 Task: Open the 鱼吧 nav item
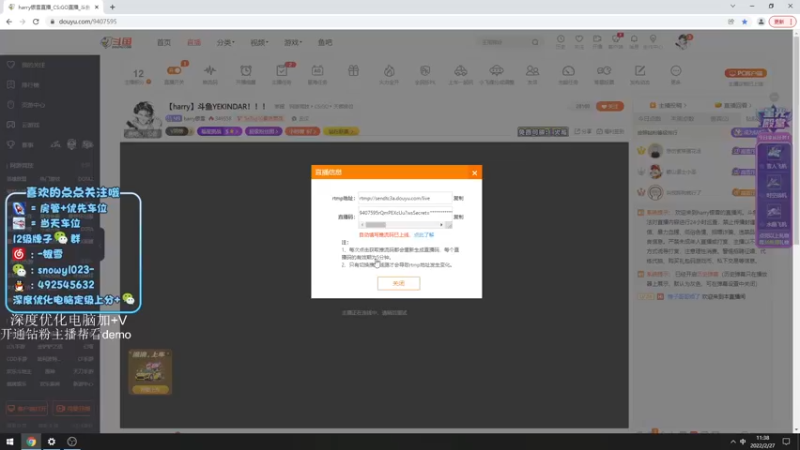pyautogui.click(x=325, y=42)
